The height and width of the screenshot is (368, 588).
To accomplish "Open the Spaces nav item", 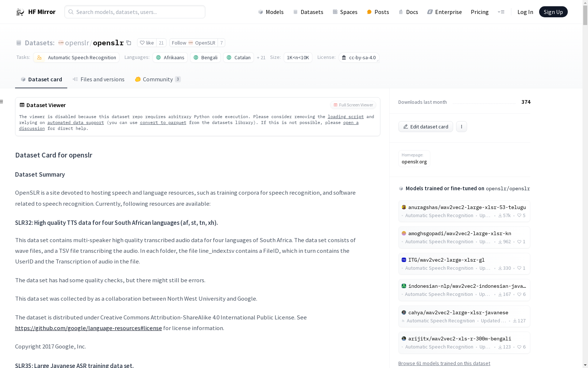I will click(345, 12).
